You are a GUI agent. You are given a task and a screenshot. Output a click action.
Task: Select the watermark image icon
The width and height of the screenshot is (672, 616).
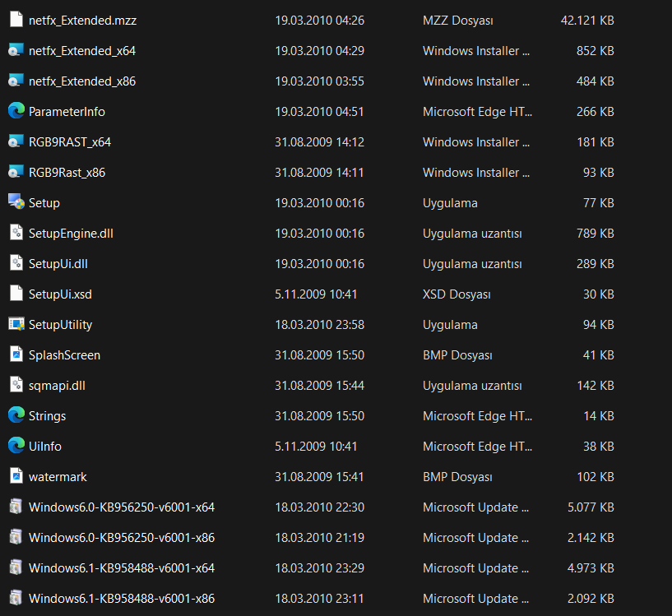pos(16,476)
